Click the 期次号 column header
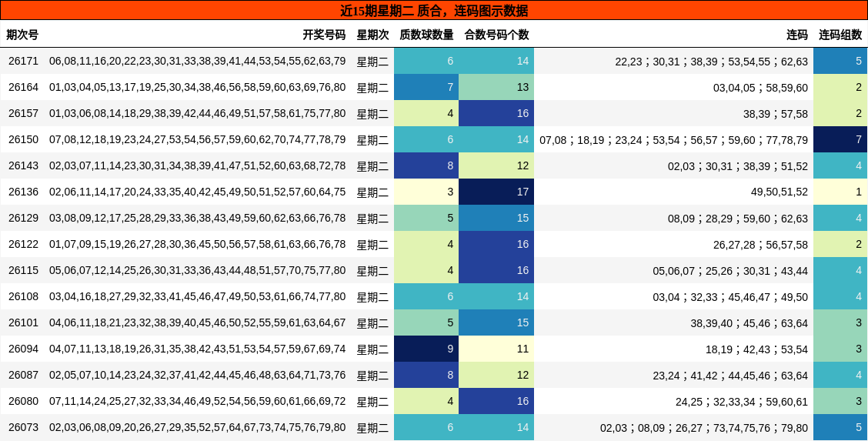This screenshot has width=868, height=441. point(22,35)
